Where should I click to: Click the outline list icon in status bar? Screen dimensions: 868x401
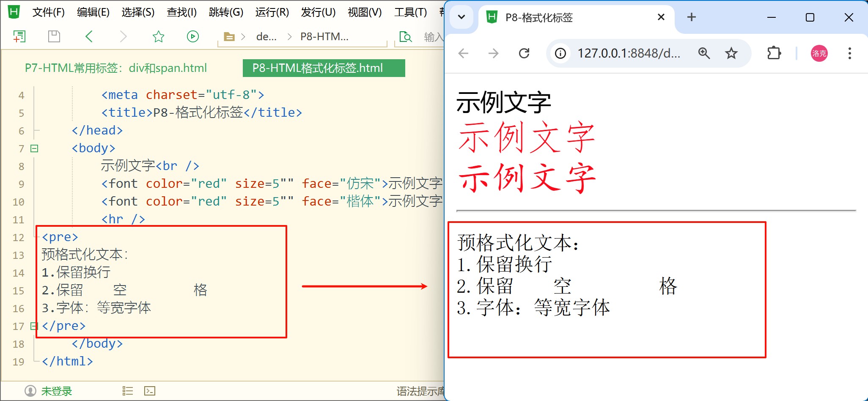[x=128, y=391]
